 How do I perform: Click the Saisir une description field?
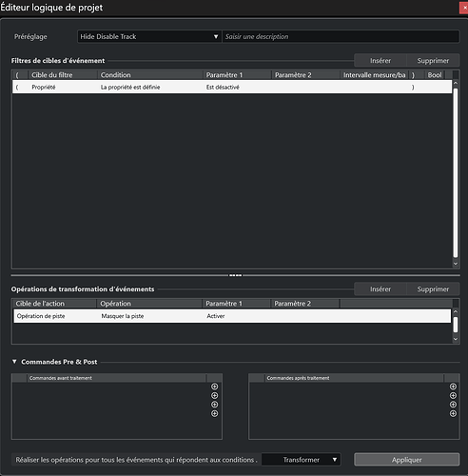coord(341,36)
